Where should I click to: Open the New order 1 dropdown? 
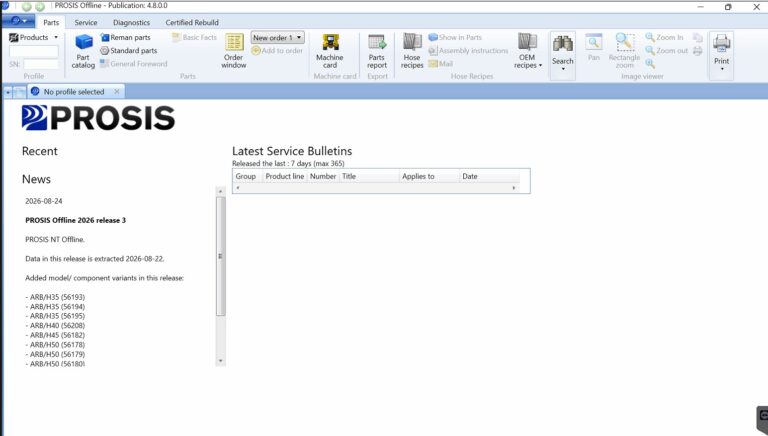[x=277, y=37]
